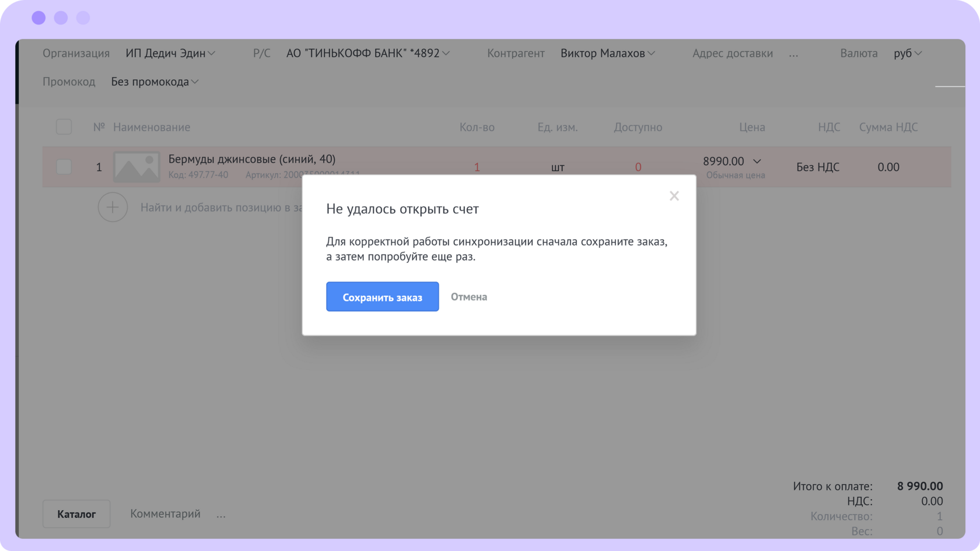Open the ИП Дедич Эдин organization dropdown
Viewport: 980px width, 551px height.
(170, 53)
